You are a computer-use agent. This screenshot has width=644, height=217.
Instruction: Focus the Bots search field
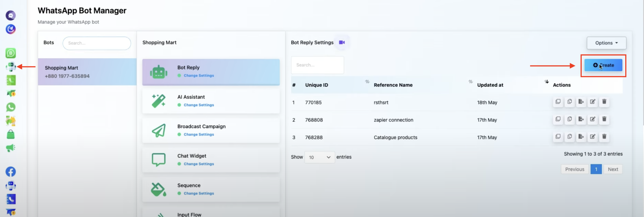(97, 43)
